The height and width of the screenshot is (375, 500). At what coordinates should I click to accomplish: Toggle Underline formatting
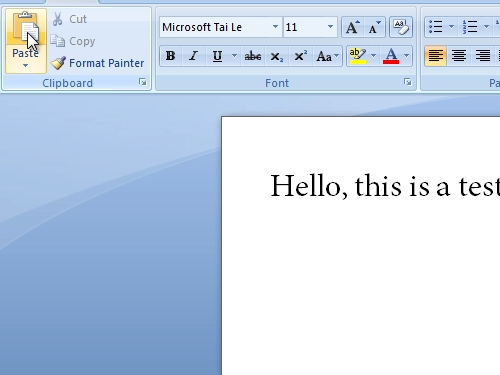[217, 56]
